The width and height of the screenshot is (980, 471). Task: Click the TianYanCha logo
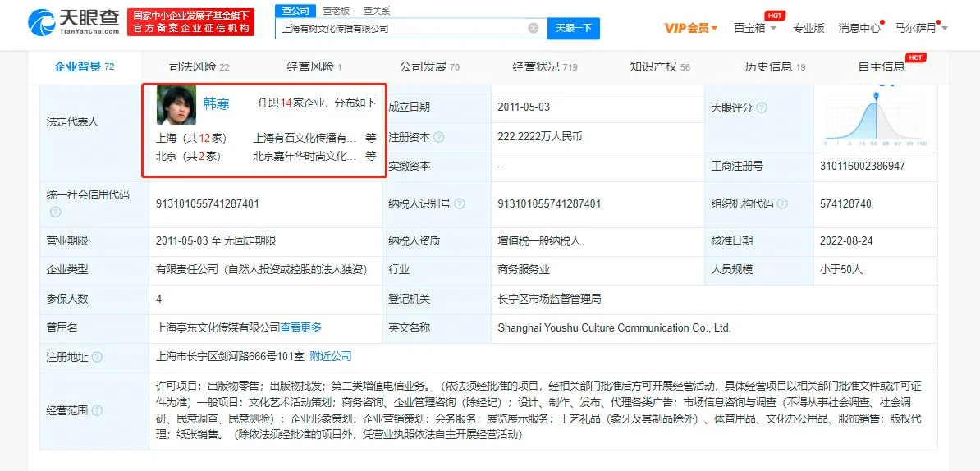75,22
